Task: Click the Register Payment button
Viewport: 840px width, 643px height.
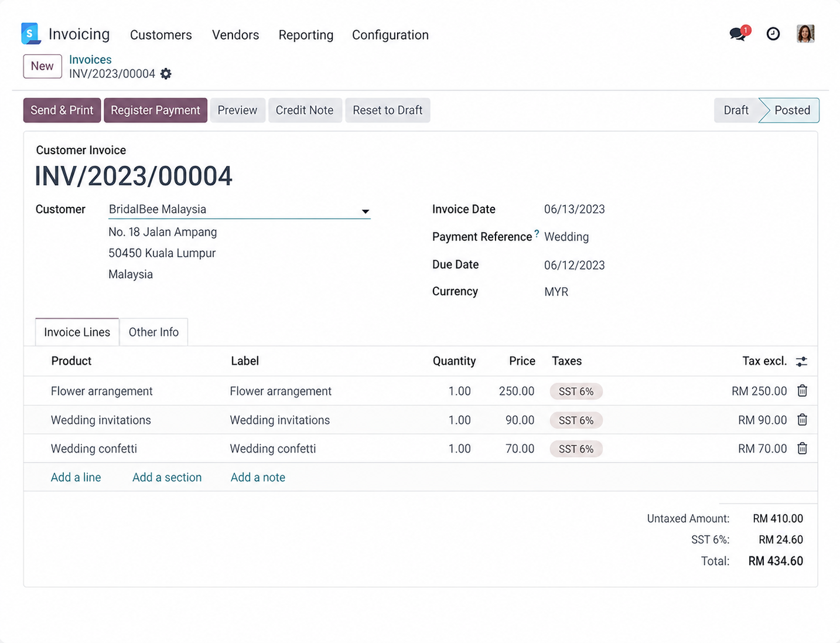Action: [155, 110]
